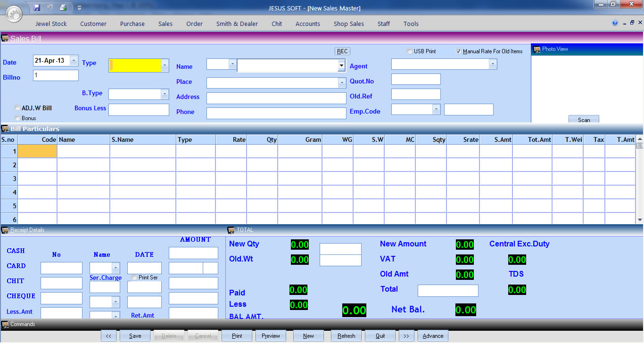Open the quick access toolbar customize arrow
This screenshot has width=644, height=343.
(79, 8)
